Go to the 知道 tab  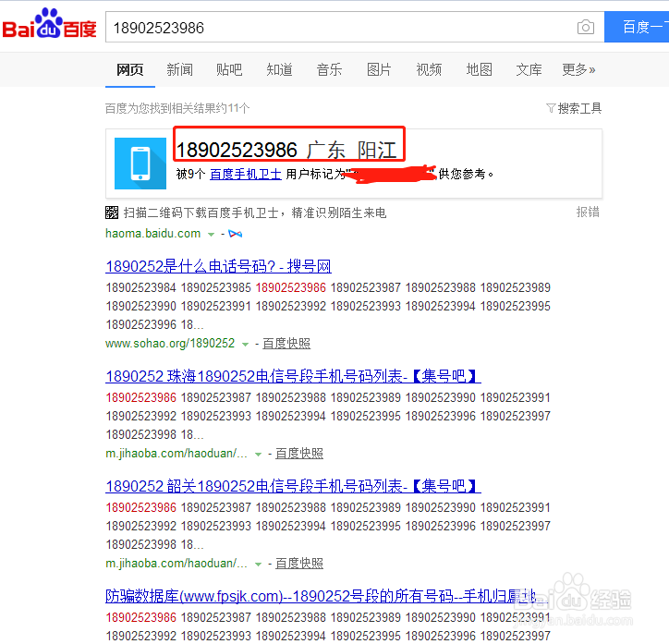[x=279, y=69]
